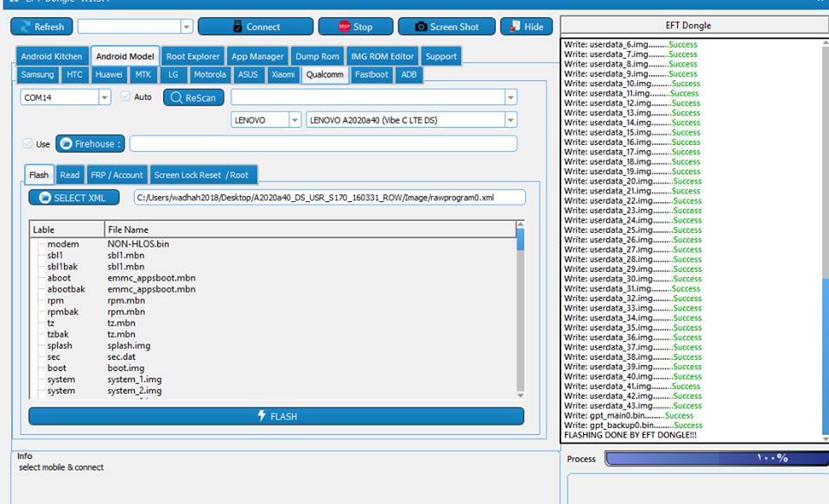Select the ADB tab
Viewport: 829px width, 504px height.
tap(408, 74)
